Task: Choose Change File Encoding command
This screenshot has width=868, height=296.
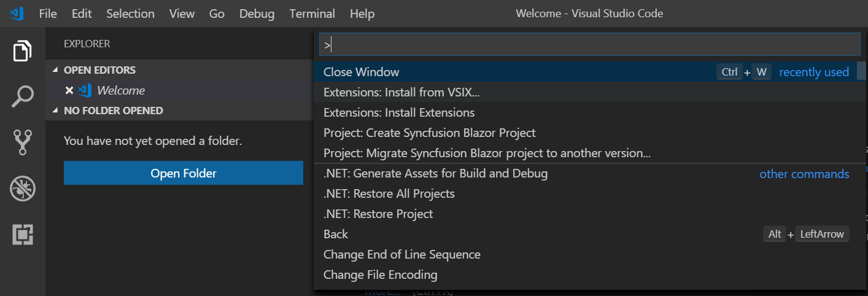Action: [381, 275]
